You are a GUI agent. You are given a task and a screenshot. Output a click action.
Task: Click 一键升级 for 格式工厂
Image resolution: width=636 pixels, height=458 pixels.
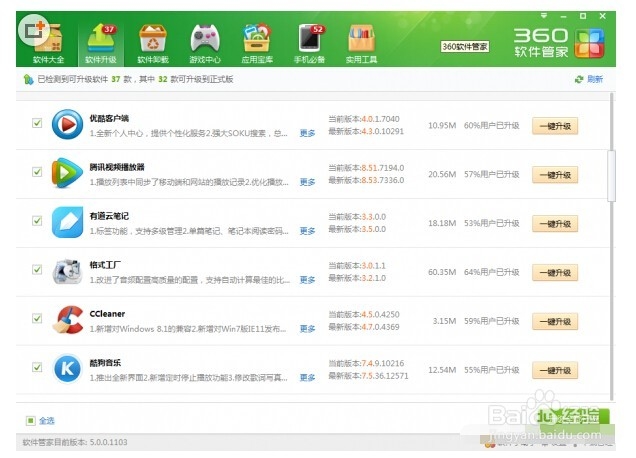point(555,273)
